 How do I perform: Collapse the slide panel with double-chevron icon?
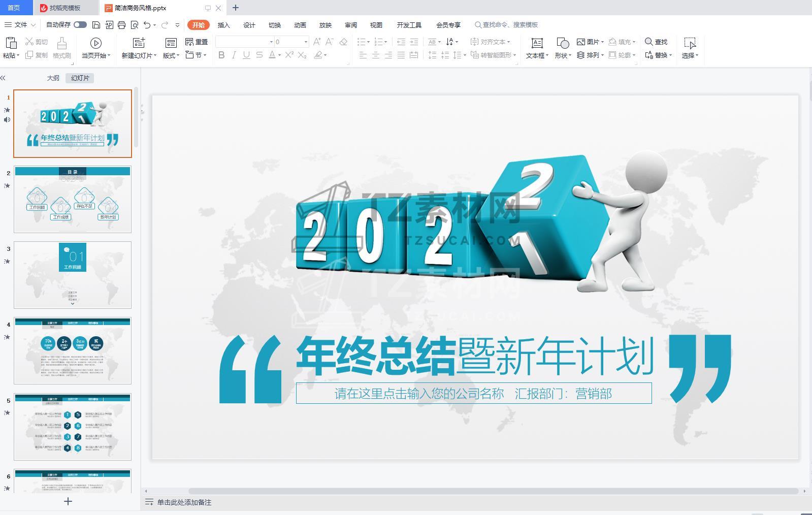click(x=3, y=78)
